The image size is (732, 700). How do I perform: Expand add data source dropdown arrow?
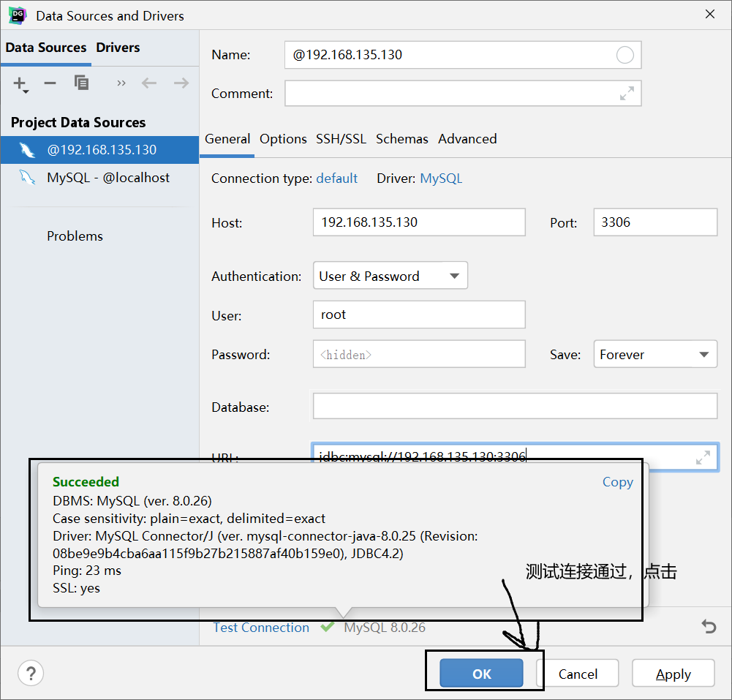coord(26,91)
